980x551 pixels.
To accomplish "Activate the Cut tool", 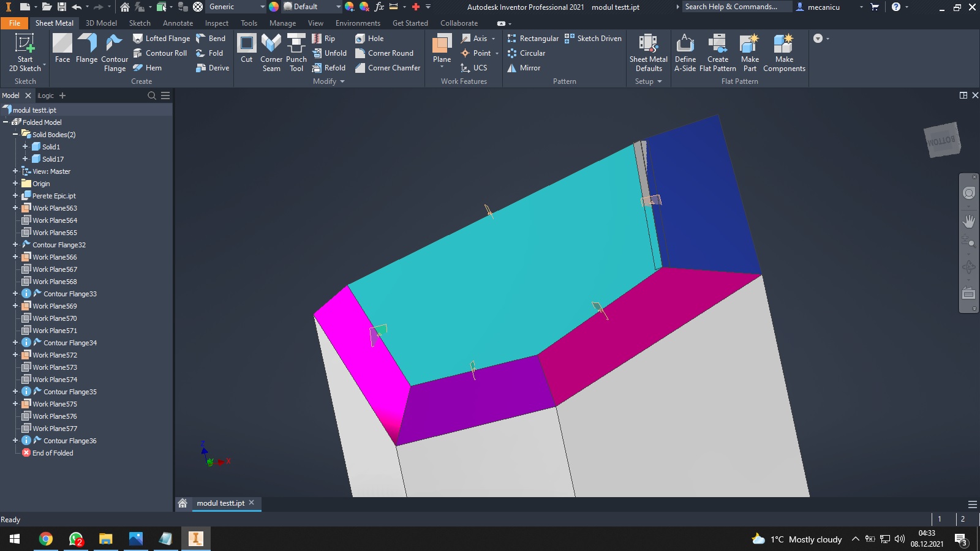I will coord(247,49).
